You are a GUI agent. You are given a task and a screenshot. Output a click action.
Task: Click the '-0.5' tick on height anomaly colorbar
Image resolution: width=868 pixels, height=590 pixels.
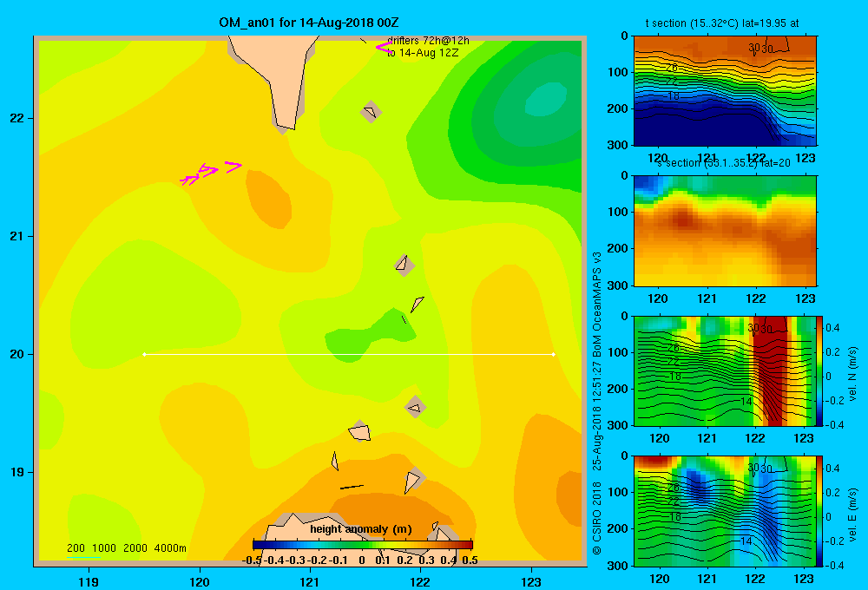252,560
